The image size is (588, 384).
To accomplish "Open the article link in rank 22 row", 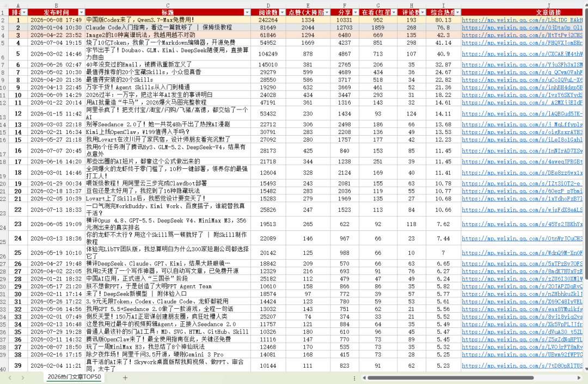I will (x=522, y=210).
